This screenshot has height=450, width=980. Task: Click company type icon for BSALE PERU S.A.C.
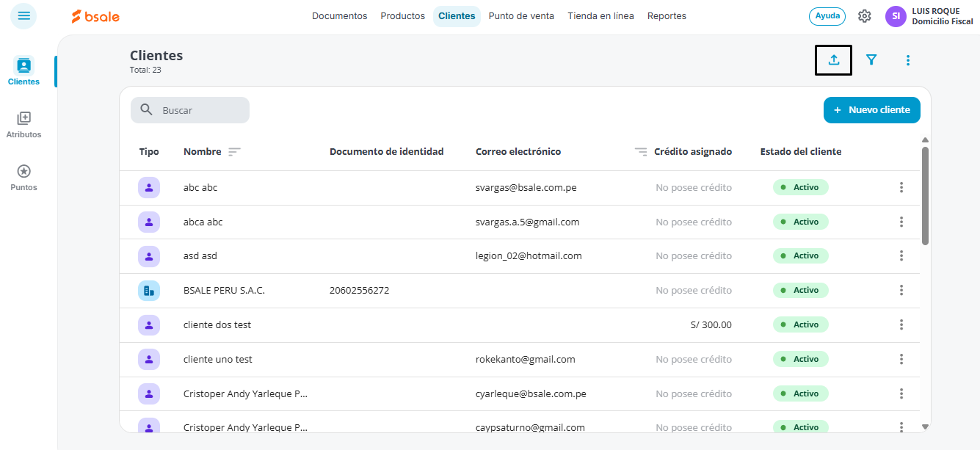click(149, 290)
